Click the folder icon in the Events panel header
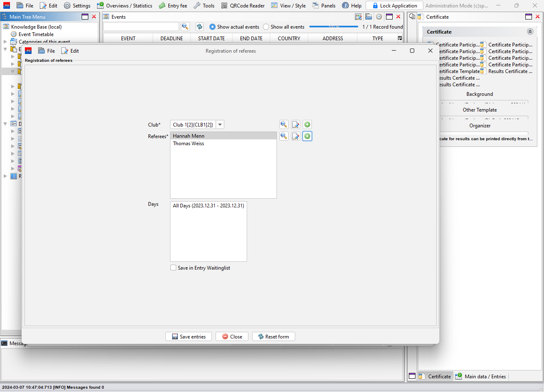The image size is (544, 392). pos(369,17)
